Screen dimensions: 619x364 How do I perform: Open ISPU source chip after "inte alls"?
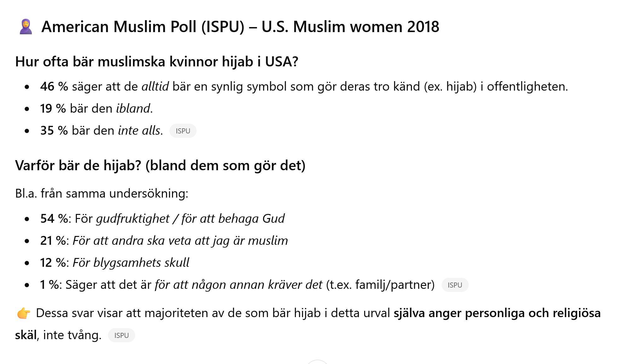coord(183,131)
